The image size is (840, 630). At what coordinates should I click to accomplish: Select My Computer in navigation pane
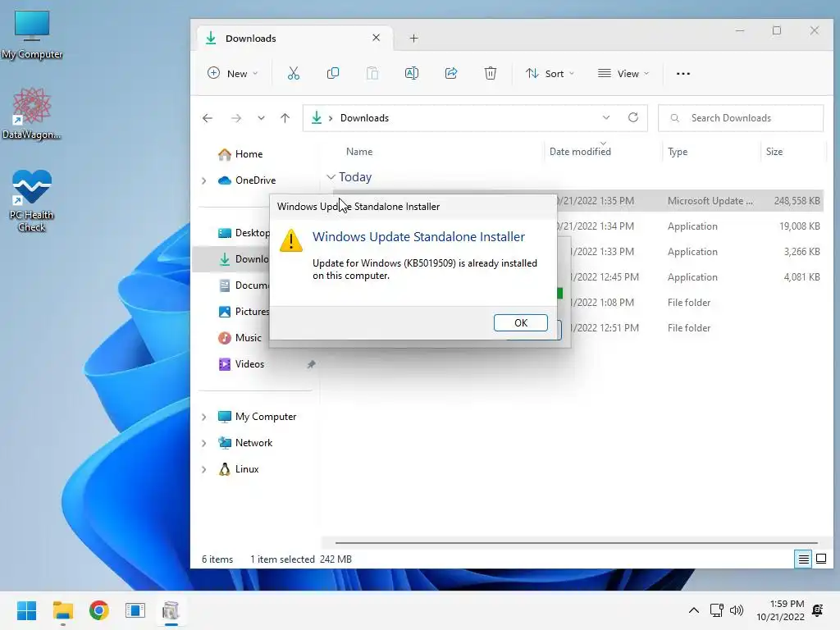tap(257, 416)
